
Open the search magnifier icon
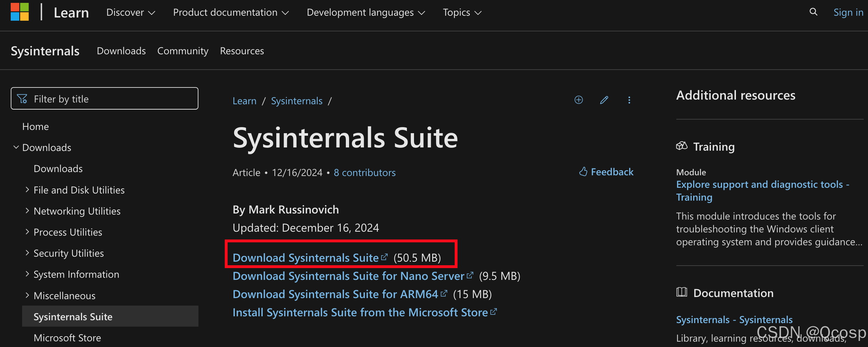813,12
